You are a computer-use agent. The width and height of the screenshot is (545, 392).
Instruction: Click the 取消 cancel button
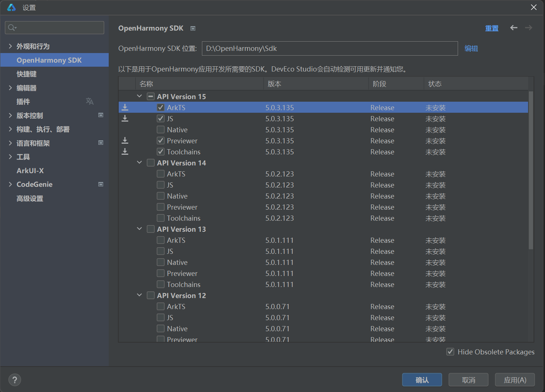468,380
